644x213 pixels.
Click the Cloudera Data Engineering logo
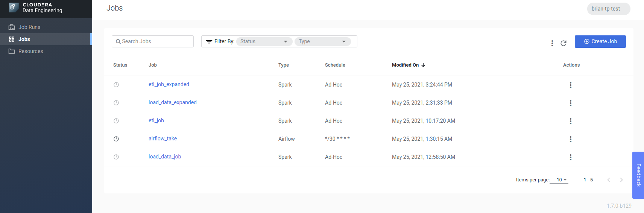(14, 8)
